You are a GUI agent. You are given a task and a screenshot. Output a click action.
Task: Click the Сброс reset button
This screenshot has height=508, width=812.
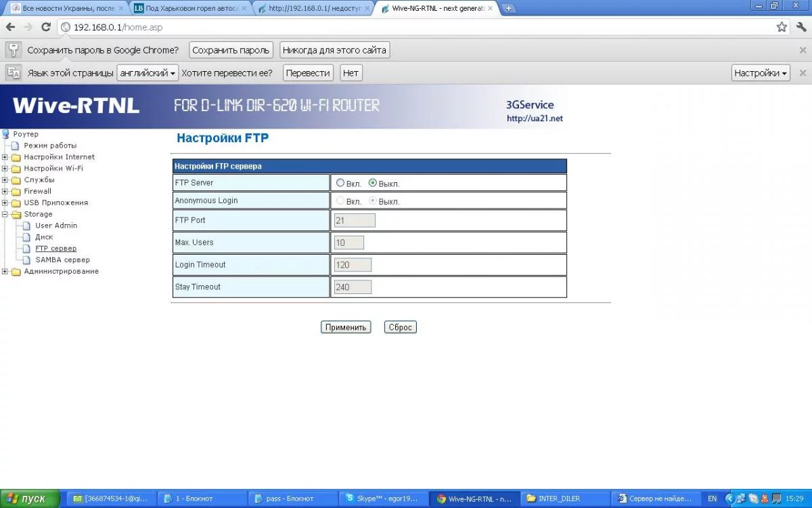tap(401, 327)
